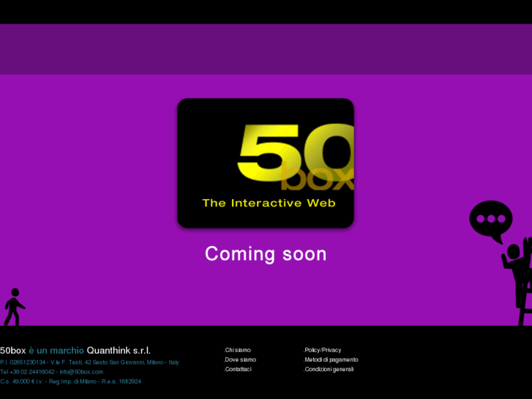
Task: Open the Dove siamo link
Action: coord(240,359)
